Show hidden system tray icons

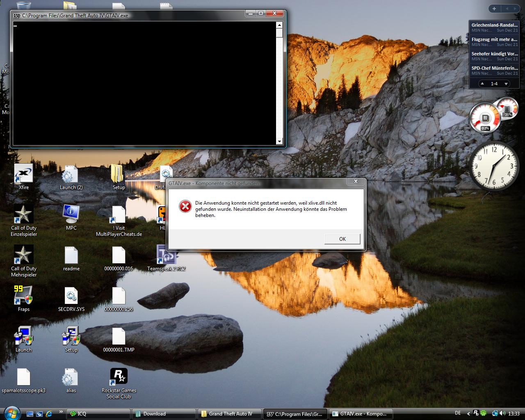[468, 413]
